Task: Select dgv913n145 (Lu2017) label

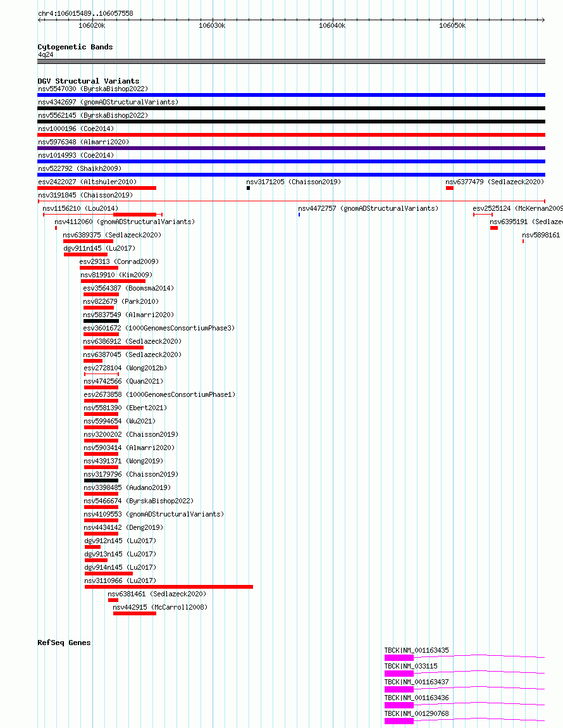Action: pos(120,555)
